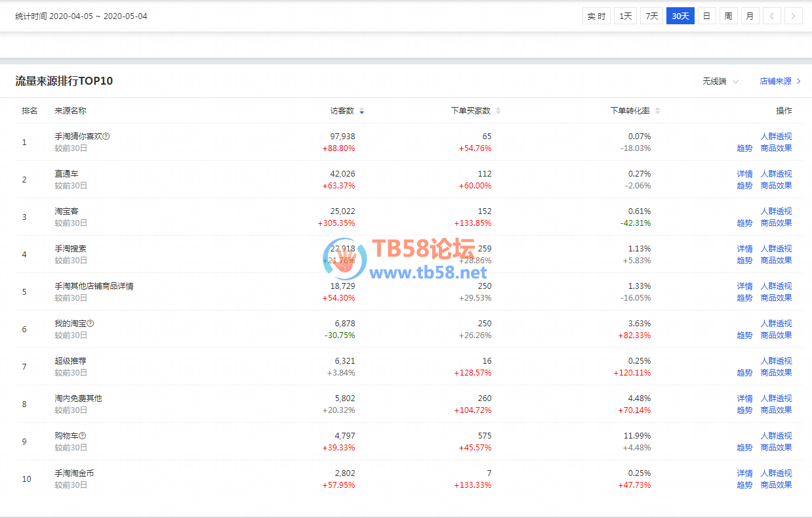The image size is (812, 518).
Task: Open 店铺来源 link
Action: tap(780, 81)
